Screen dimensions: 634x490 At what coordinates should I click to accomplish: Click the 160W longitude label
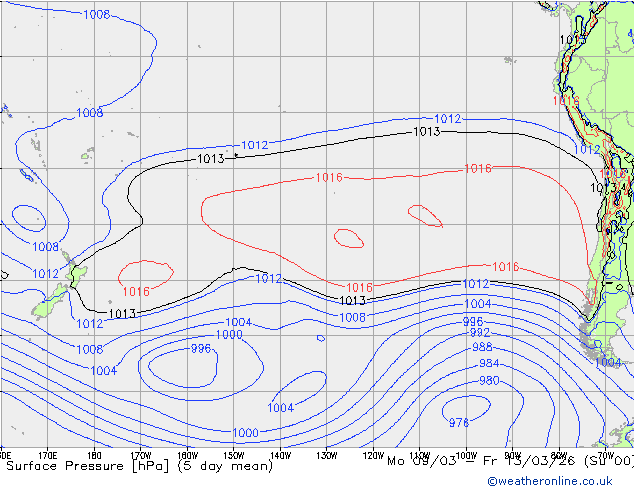tap(188, 456)
